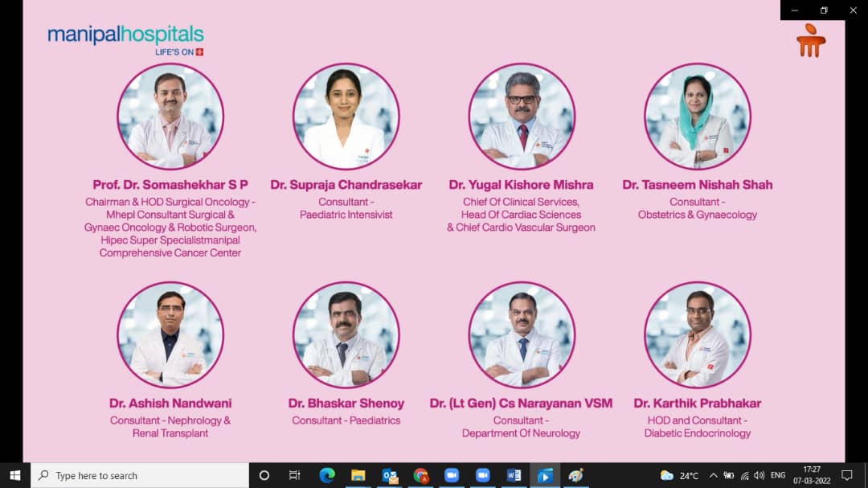Click the Manipal Hospitals logo
The height and width of the screenshot is (488, 868).
click(125, 39)
